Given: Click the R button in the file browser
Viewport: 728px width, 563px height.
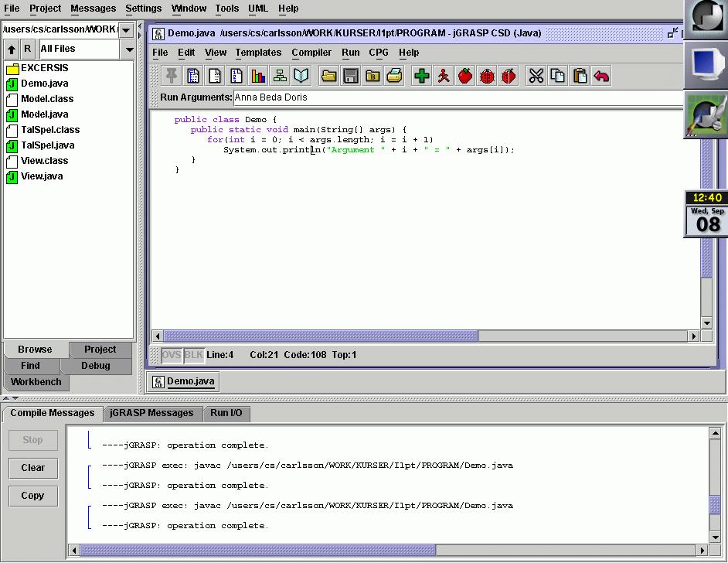Looking at the screenshot, I should click(x=27, y=49).
